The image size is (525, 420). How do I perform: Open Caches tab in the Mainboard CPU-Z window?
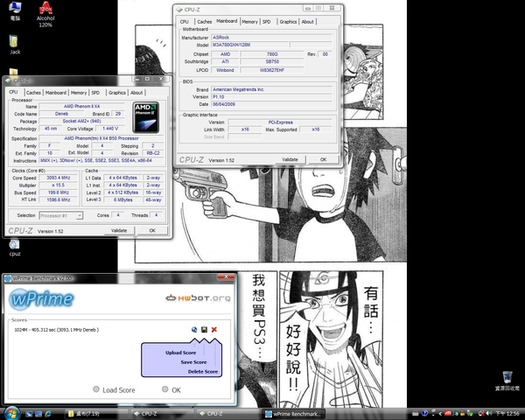tap(204, 22)
